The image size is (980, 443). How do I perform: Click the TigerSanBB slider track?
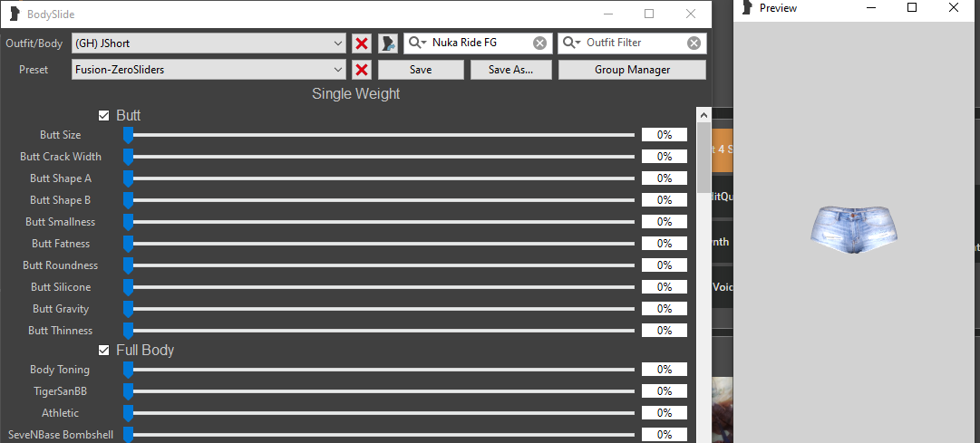(379, 391)
